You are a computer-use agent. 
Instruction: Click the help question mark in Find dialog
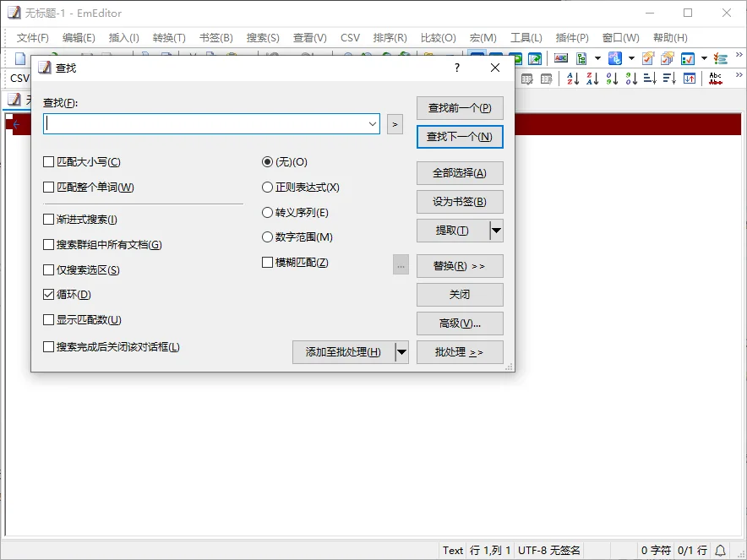point(457,68)
